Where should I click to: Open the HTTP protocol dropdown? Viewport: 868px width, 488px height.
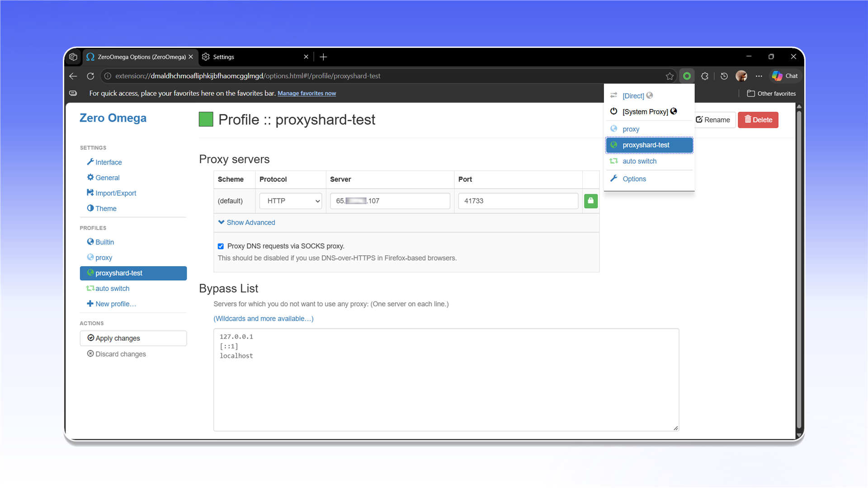click(291, 201)
